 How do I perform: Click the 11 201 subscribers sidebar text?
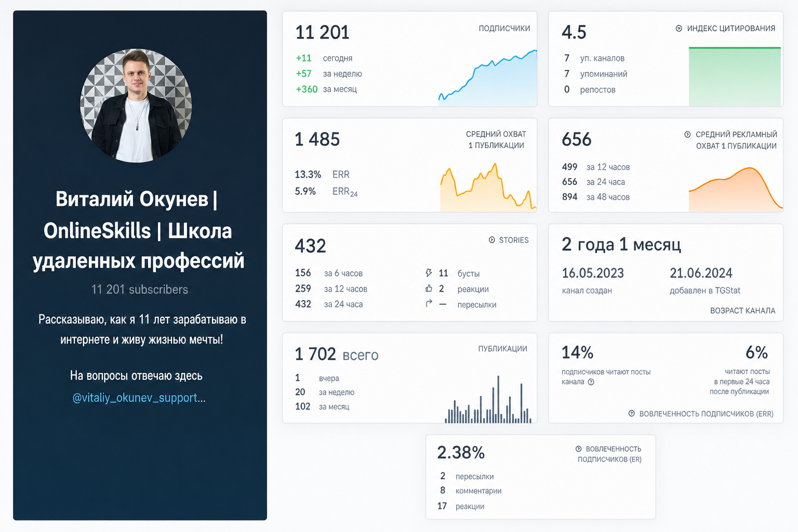[x=140, y=289]
